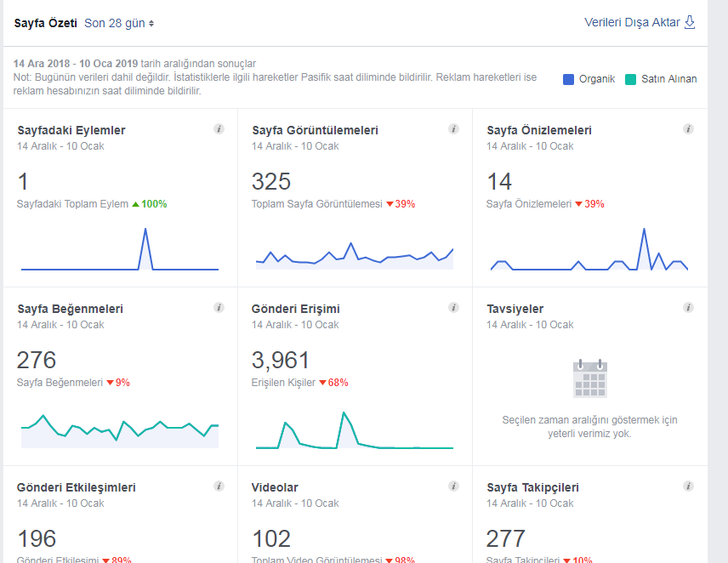Open the Sayfa Önizlemeleri chart
Image resolution: width=728 pixels, height=563 pixels.
589,249
